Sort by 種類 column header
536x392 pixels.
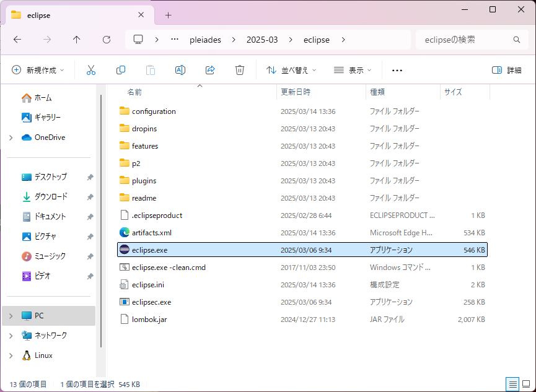[377, 92]
